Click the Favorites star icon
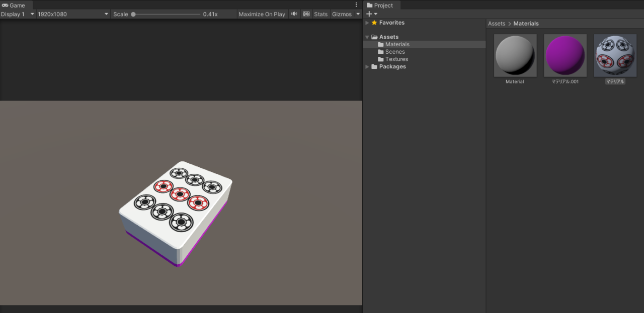Screen dimensions: 644x313 click(375, 23)
